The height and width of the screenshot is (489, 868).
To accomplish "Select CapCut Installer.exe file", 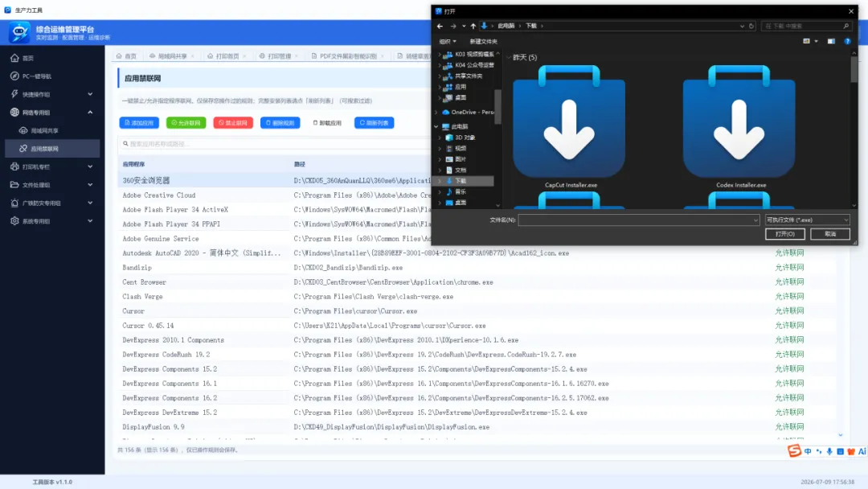I will [x=570, y=127].
